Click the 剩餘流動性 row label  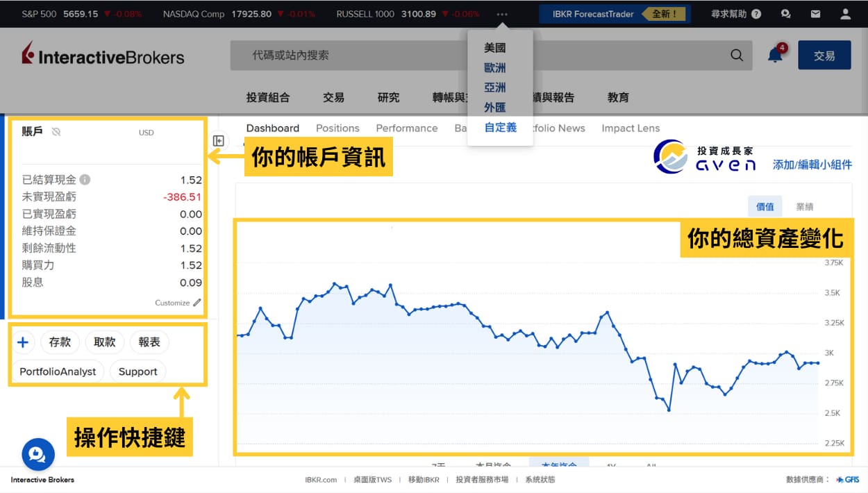point(49,249)
